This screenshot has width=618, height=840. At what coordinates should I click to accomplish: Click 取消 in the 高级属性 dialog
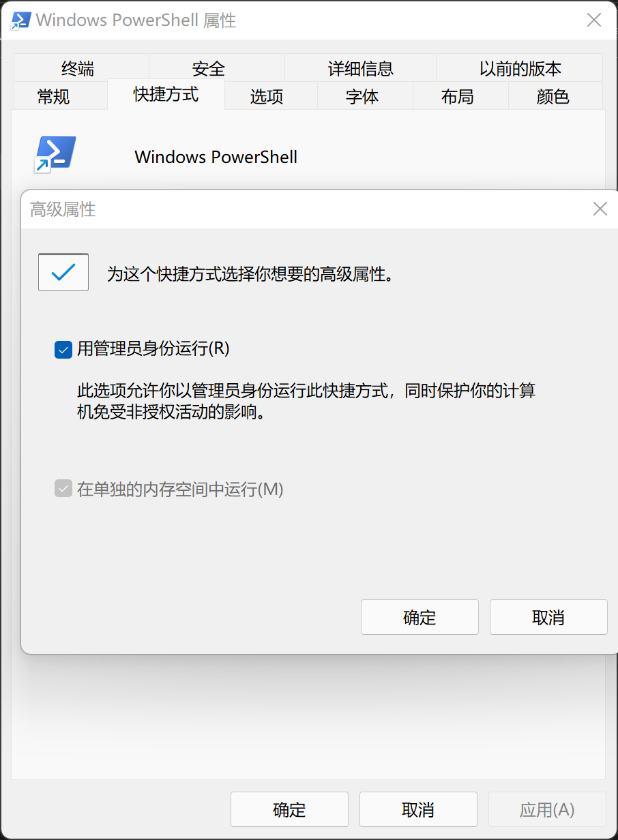548,617
